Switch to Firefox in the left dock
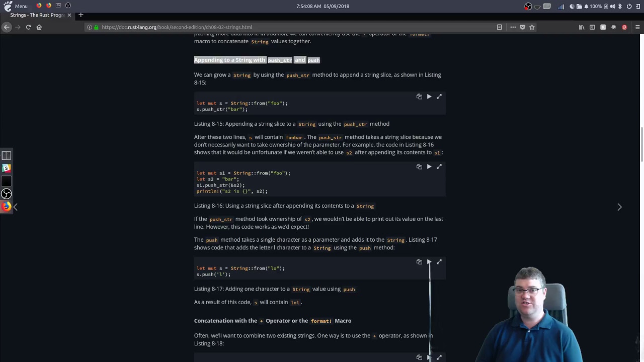The height and width of the screenshot is (362, 644). pyautogui.click(x=6, y=206)
